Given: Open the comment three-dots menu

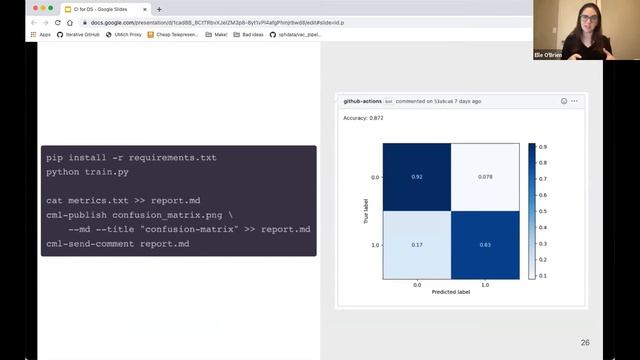Looking at the screenshot, I should (x=574, y=101).
